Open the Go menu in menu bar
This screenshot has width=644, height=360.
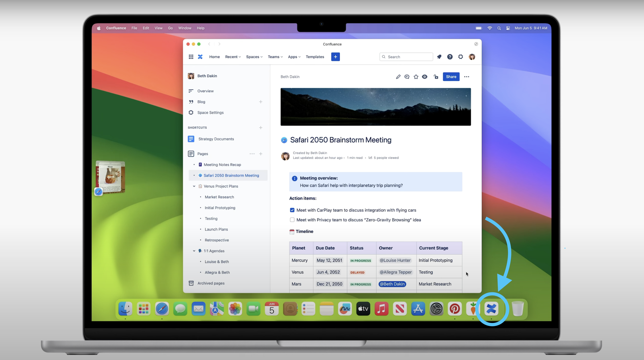point(170,28)
